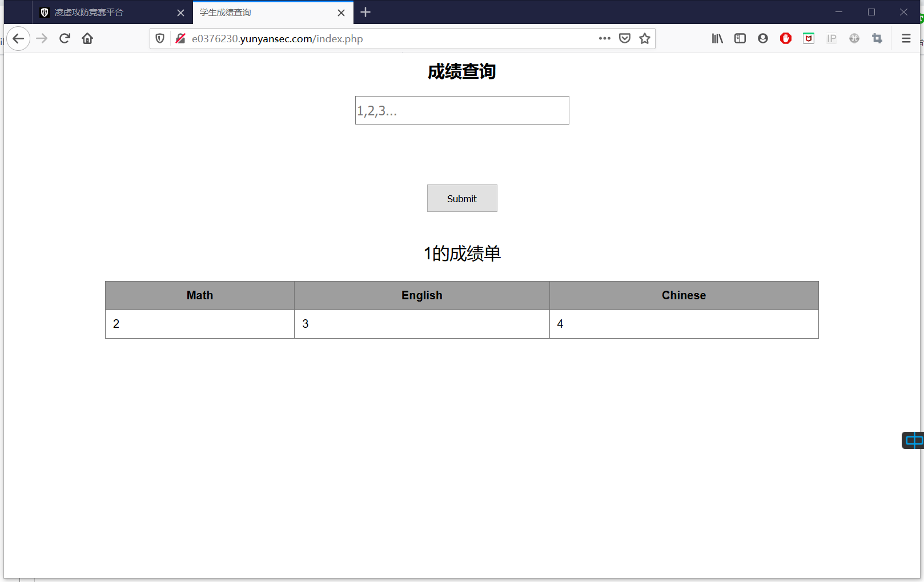Minimize the Firefox window
The width and height of the screenshot is (924, 582).
pyautogui.click(x=839, y=12)
